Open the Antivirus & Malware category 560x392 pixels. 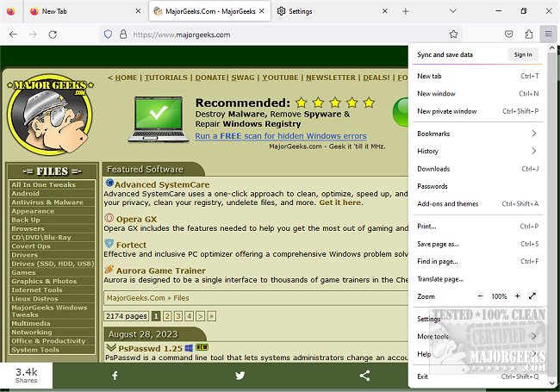coord(52,202)
